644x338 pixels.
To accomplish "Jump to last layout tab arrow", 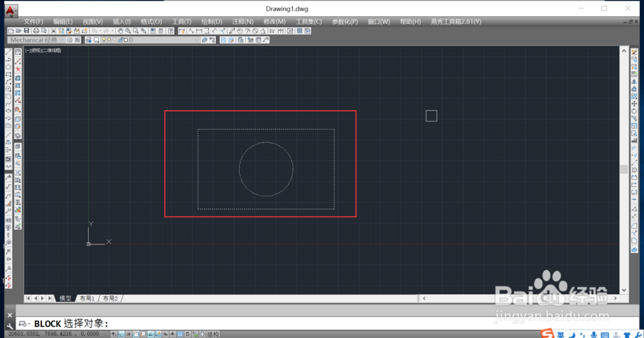I will click(x=50, y=299).
